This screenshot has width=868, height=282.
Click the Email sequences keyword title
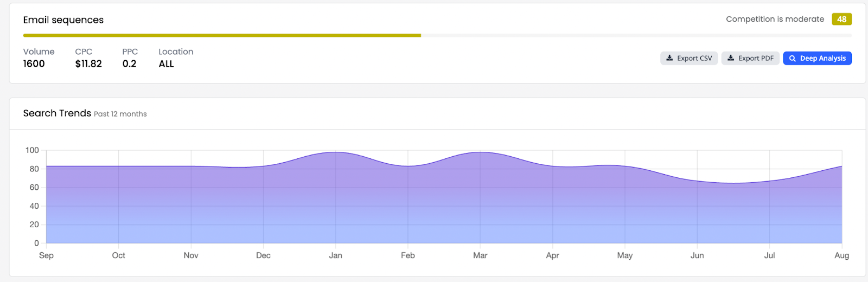click(63, 20)
